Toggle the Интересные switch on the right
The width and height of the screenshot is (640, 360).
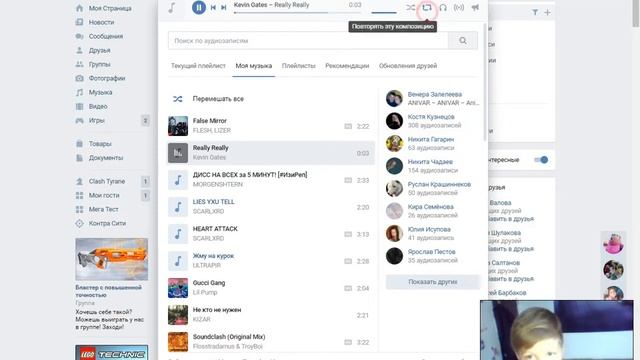tap(541, 160)
